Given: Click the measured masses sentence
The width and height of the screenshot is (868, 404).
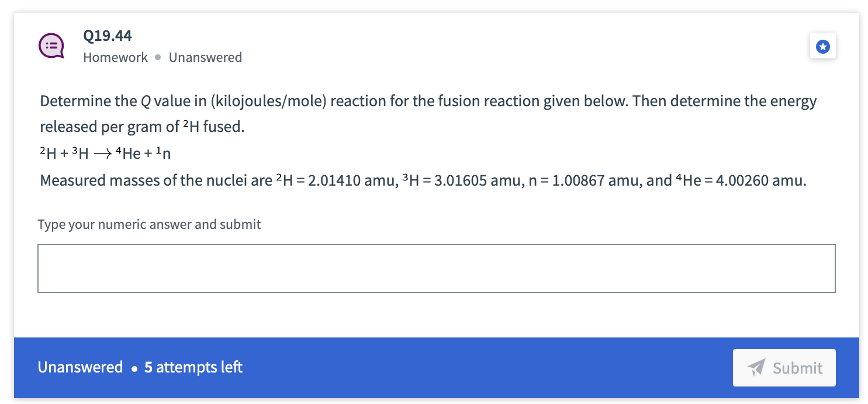Looking at the screenshot, I should [x=423, y=180].
